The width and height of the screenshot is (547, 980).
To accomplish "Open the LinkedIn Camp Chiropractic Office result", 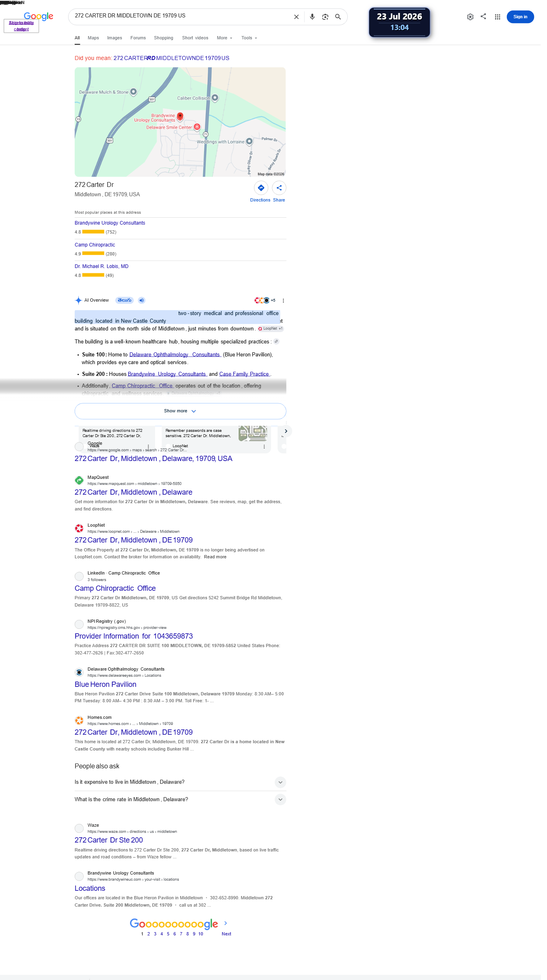I will (x=115, y=588).
